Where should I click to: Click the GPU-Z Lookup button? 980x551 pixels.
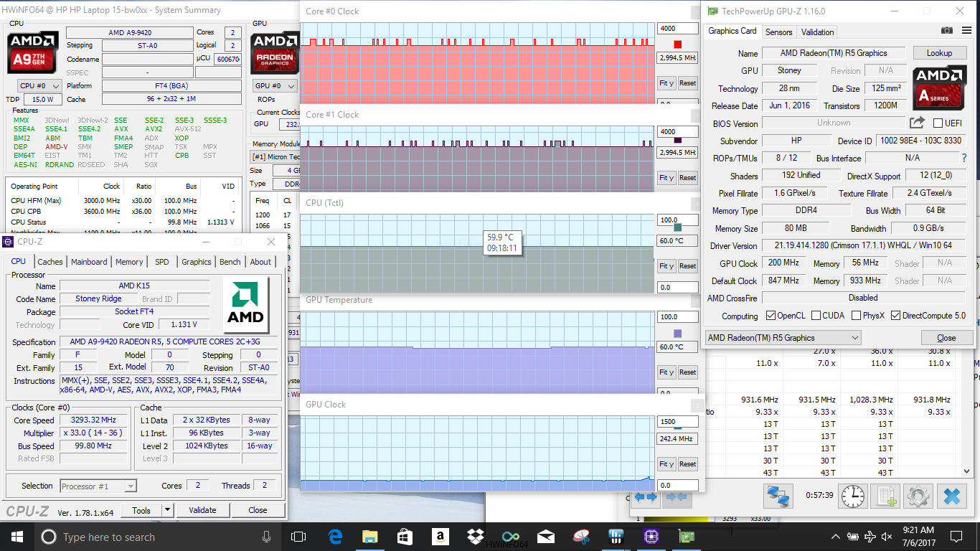click(939, 53)
